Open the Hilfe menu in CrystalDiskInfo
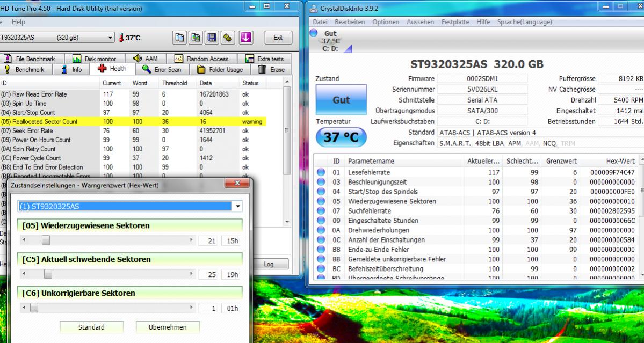Image resolution: width=644 pixels, height=343 pixels. (x=483, y=22)
